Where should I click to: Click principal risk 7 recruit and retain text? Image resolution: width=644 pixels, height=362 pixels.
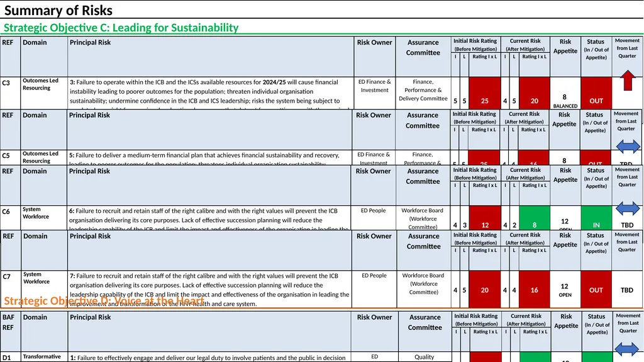click(209, 290)
